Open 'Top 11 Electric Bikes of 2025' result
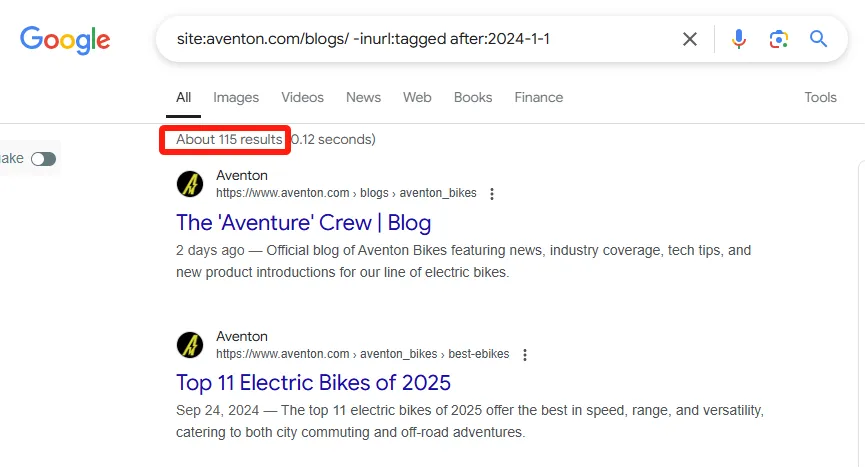The image size is (866, 468). coord(313,383)
